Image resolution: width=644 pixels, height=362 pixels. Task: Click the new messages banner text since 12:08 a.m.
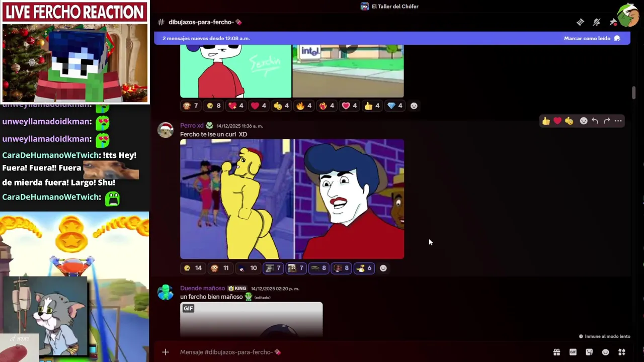pyautogui.click(x=206, y=38)
